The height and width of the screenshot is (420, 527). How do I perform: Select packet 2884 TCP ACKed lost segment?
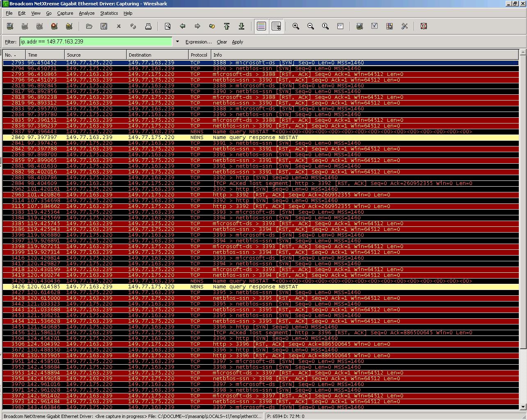261,183
